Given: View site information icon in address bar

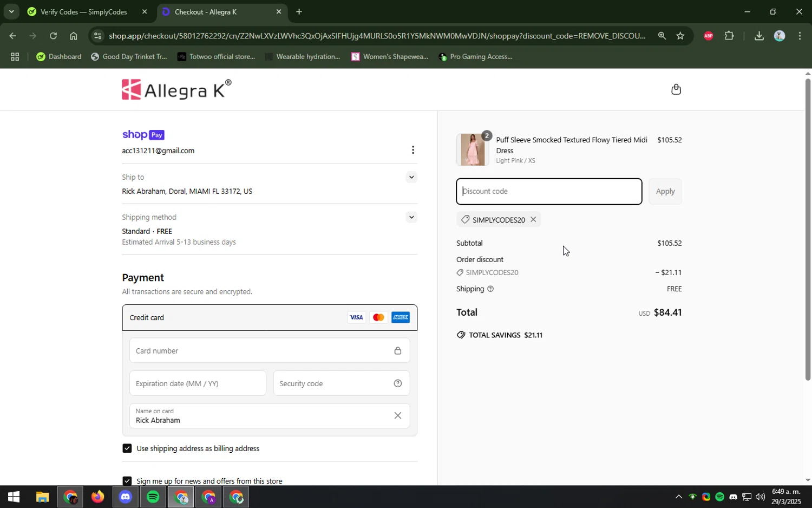Looking at the screenshot, I should pyautogui.click(x=97, y=36).
